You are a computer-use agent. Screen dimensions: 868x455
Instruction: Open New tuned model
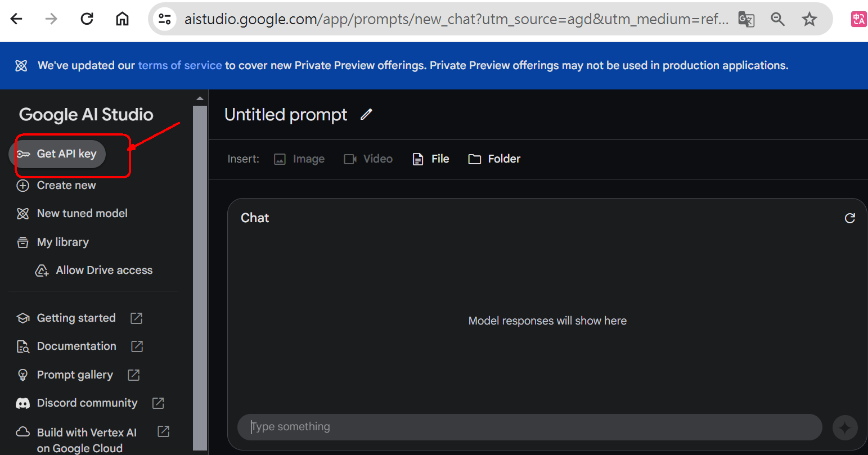pos(72,214)
